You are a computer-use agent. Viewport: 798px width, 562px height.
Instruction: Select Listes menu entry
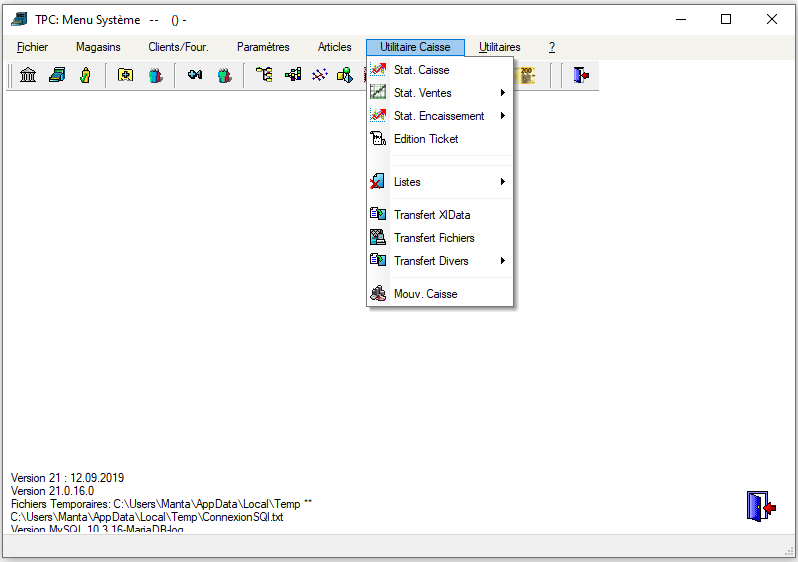[x=440, y=182]
